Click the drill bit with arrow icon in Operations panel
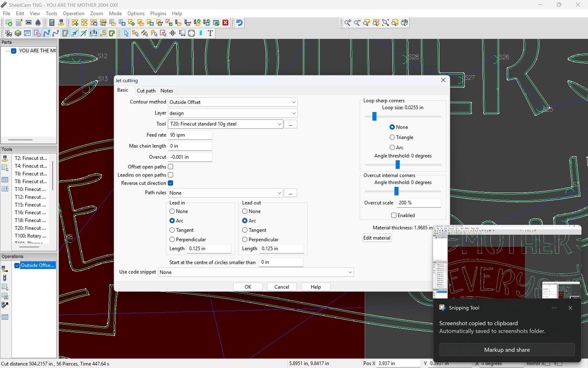Image resolution: width=588 pixels, height=368 pixels. pos(5,305)
